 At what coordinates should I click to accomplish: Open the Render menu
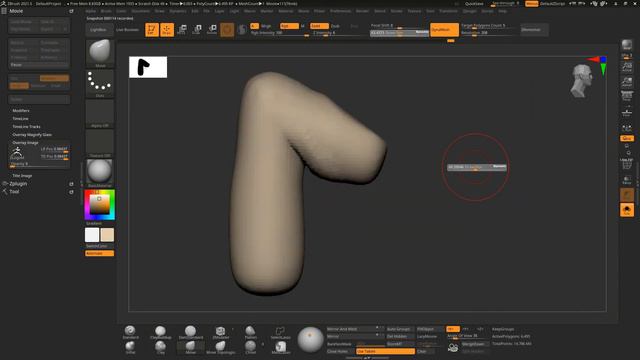click(362, 11)
